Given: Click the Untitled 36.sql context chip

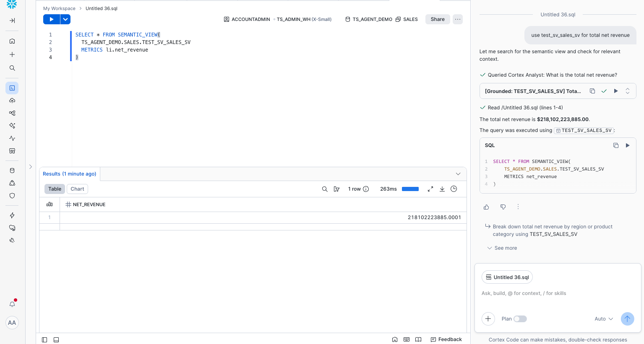Looking at the screenshot, I should point(507,277).
